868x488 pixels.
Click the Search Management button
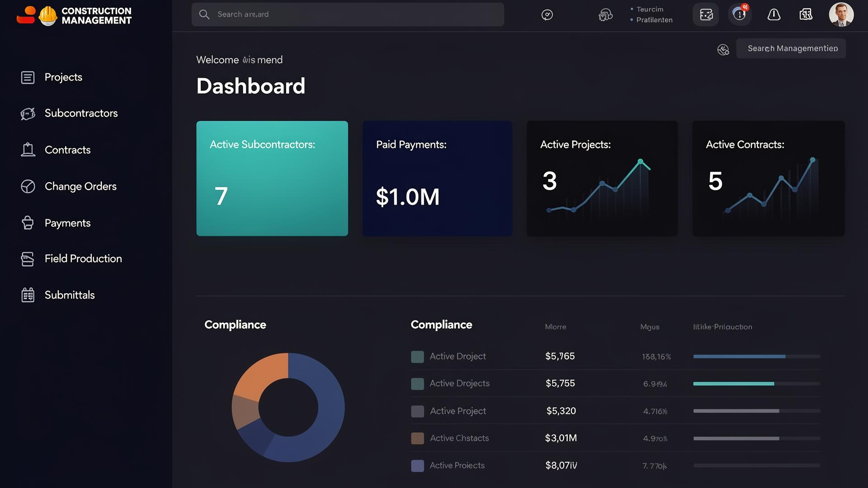(791, 48)
